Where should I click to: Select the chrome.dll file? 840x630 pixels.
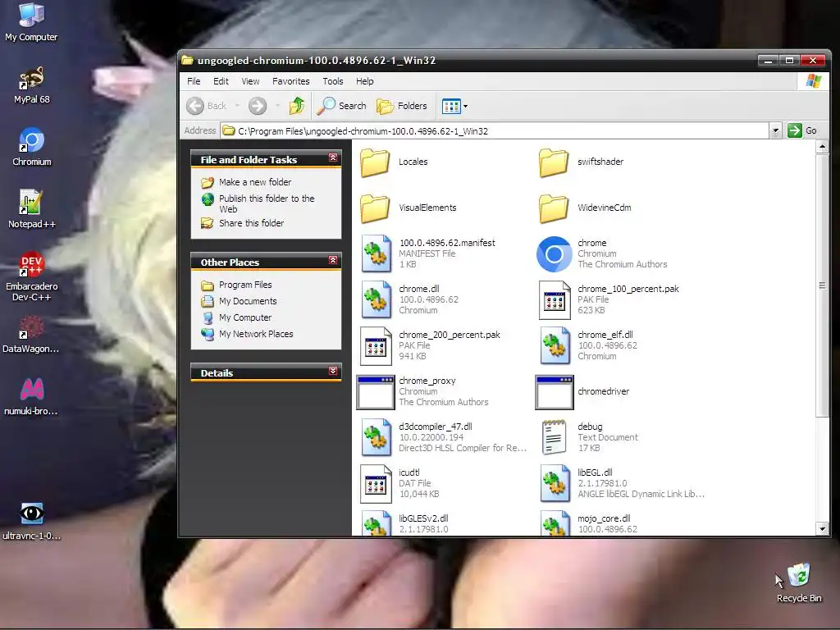pos(410,299)
